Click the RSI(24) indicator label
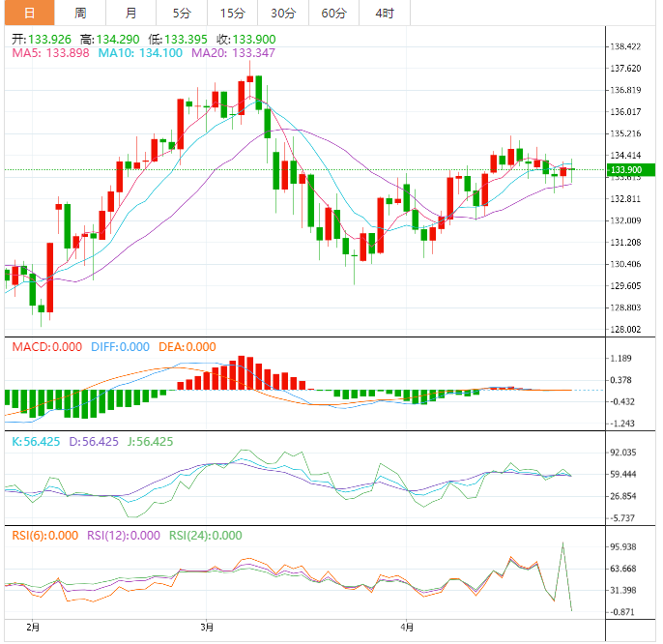The height and width of the screenshot is (644, 663). tap(205, 536)
